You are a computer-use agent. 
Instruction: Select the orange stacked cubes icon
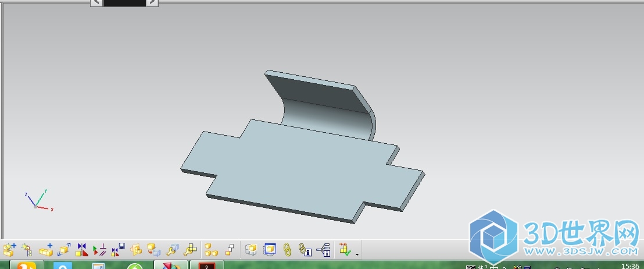tap(136, 249)
